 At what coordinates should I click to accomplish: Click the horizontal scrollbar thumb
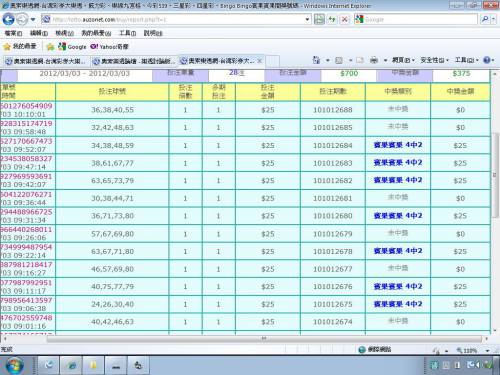click(x=264, y=339)
